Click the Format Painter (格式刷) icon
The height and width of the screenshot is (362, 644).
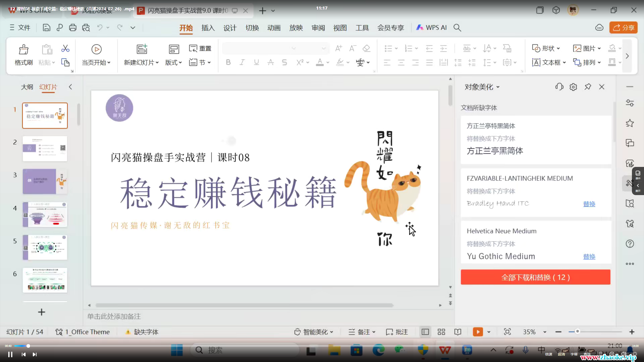coord(24,50)
